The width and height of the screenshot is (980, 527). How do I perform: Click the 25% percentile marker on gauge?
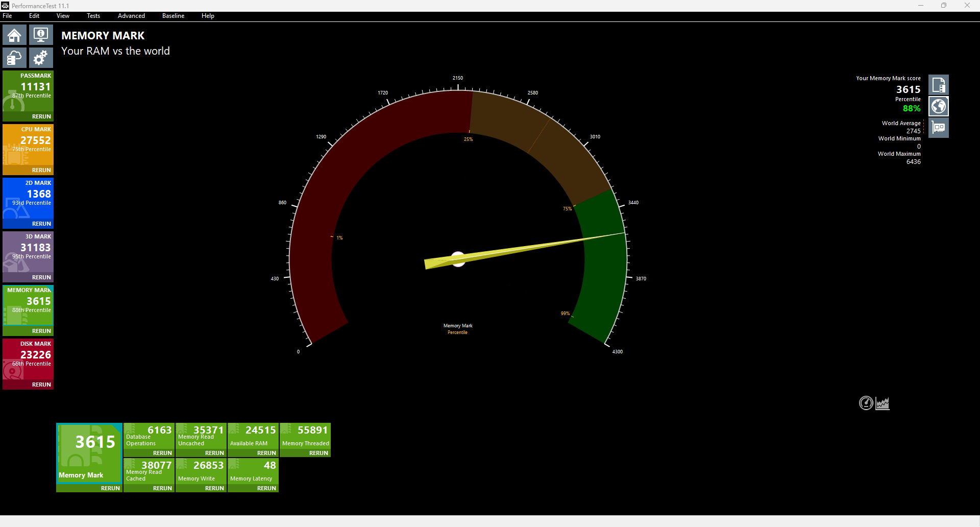[x=468, y=139]
